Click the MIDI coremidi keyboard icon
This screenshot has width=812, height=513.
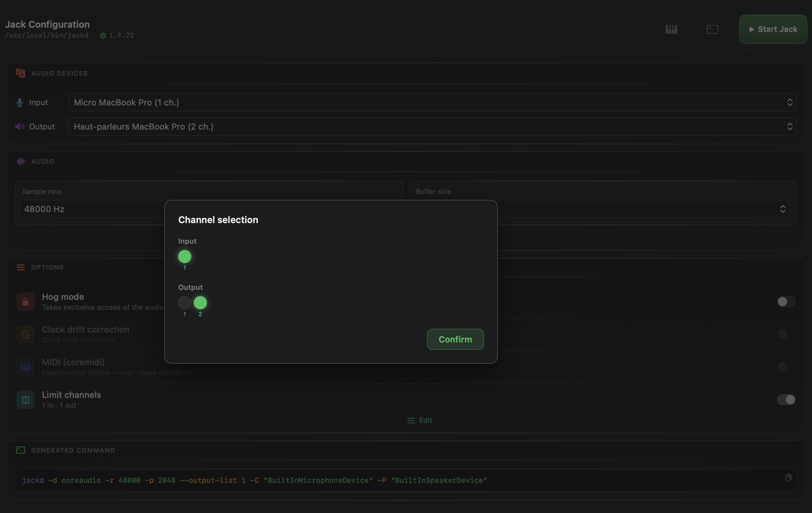26,367
